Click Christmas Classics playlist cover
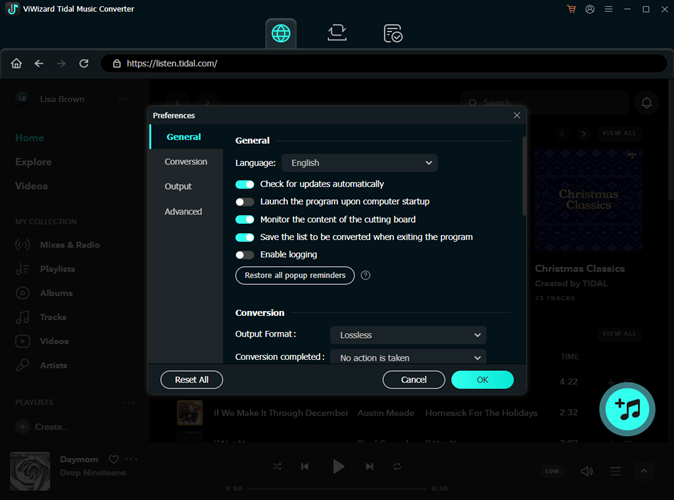Image resolution: width=674 pixels, height=500 pixels. (588, 200)
